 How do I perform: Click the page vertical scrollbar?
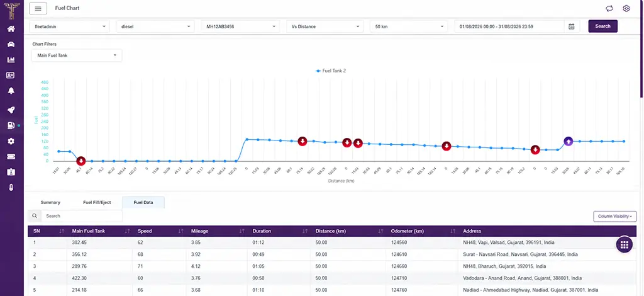(642, 49)
